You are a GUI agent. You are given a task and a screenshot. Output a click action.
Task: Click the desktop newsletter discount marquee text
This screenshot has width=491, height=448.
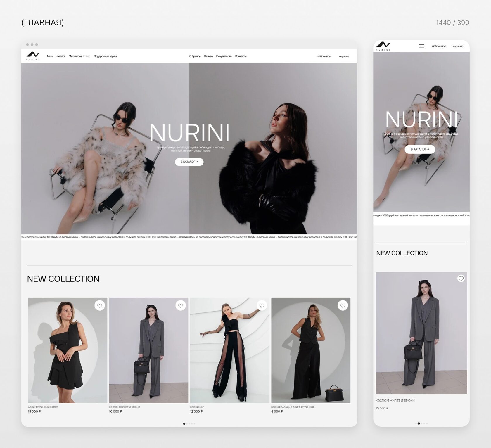pyautogui.click(x=189, y=237)
